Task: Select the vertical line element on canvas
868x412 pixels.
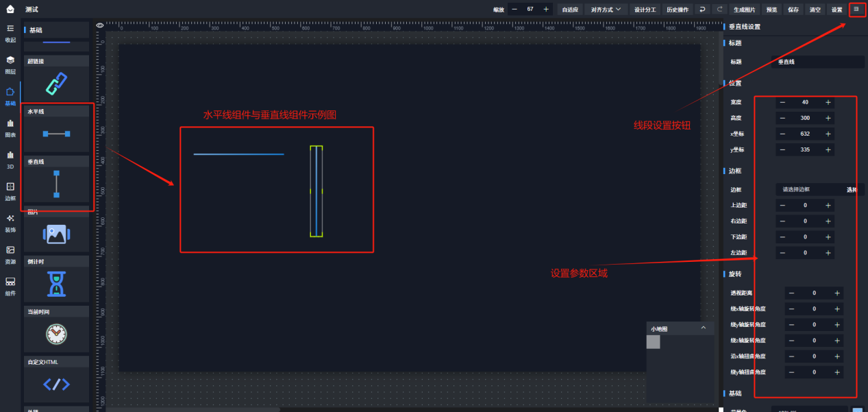Action: click(316, 191)
